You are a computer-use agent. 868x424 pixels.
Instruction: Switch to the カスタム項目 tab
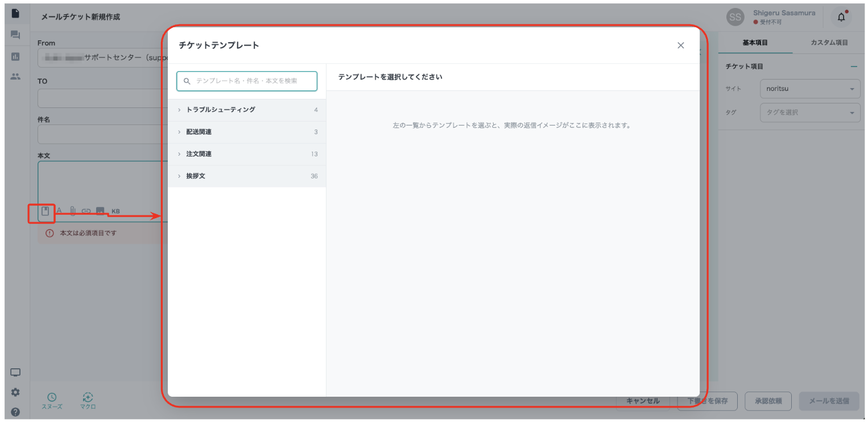pos(829,43)
